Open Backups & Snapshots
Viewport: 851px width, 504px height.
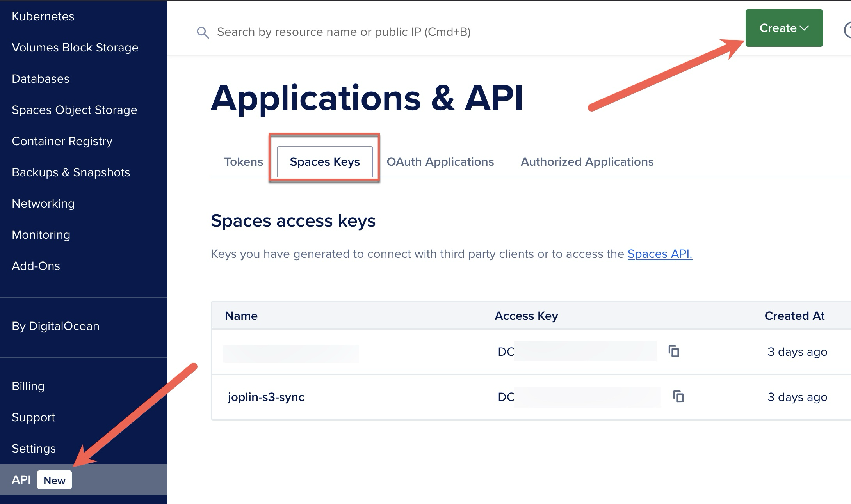point(71,172)
